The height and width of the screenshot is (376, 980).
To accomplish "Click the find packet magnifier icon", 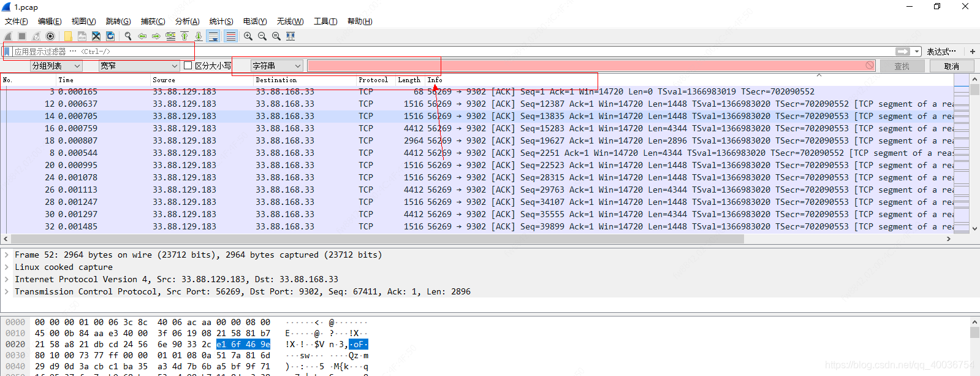I will tap(128, 36).
